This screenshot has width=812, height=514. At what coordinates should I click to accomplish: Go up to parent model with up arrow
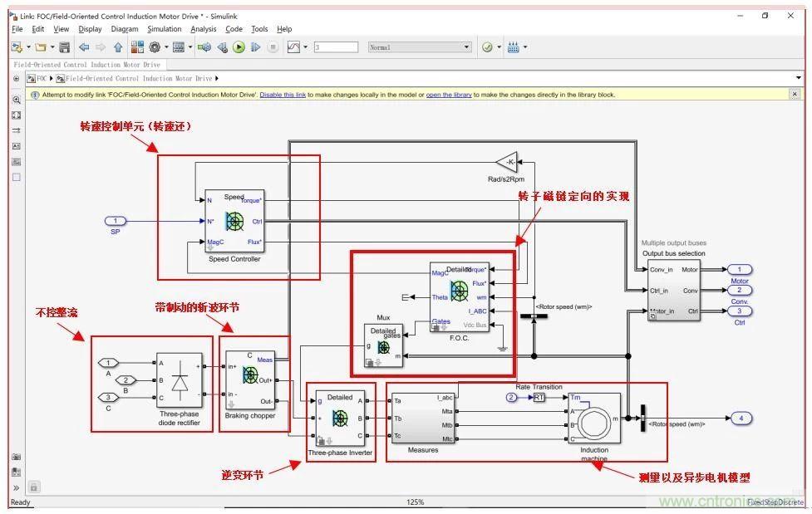click(116, 47)
